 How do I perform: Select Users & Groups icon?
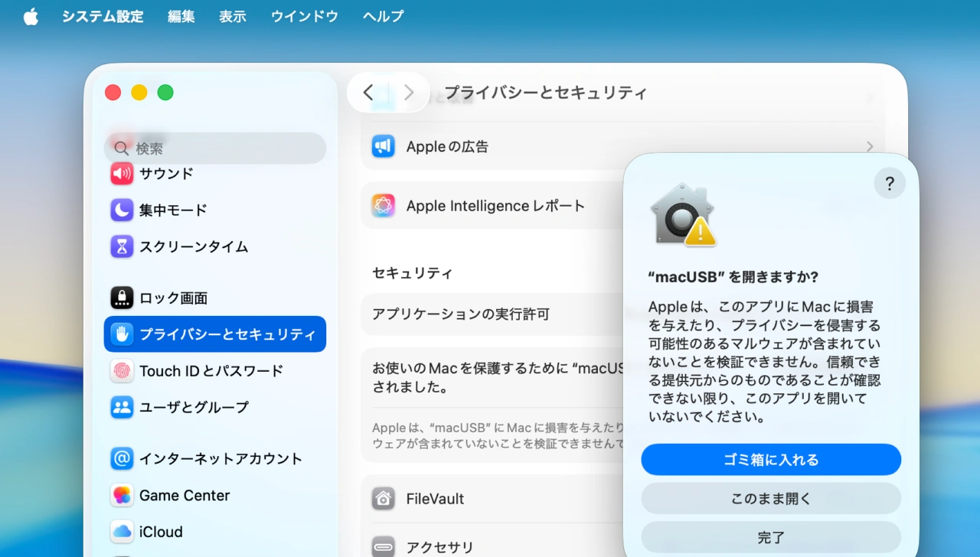(x=122, y=407)
